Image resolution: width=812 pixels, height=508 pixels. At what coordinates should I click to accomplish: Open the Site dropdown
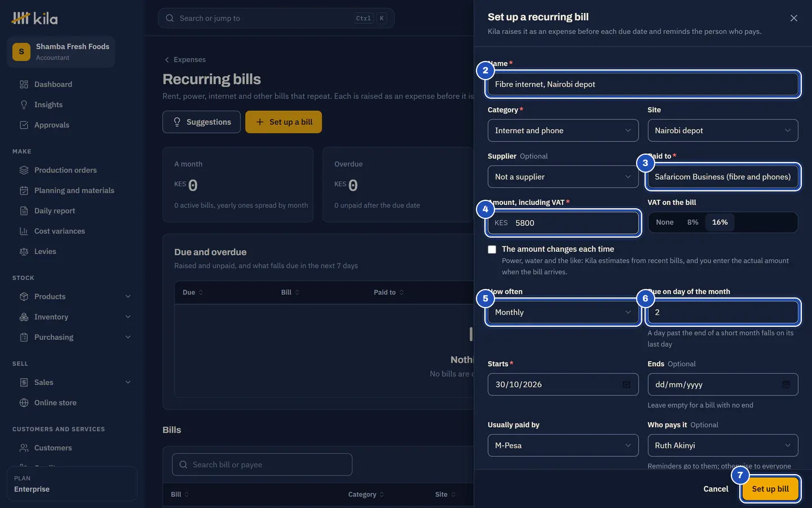(x=723, y=130)
